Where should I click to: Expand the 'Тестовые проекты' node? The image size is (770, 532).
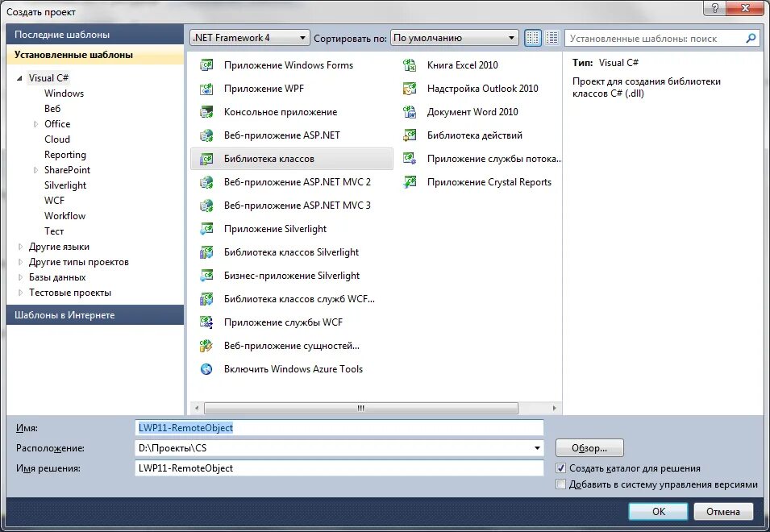pyautogui.click(x=20, y=293)
